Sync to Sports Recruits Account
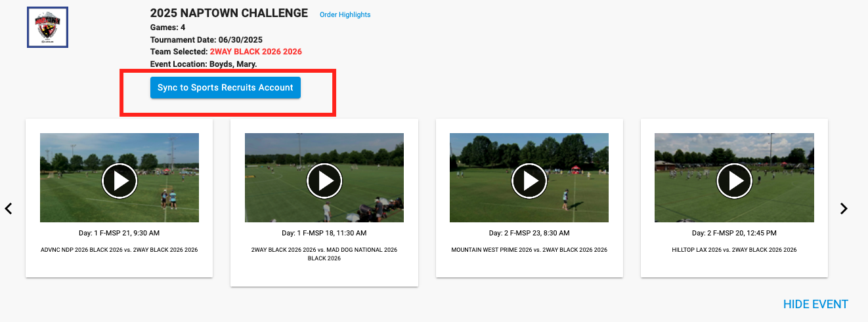 coord(225,88)
